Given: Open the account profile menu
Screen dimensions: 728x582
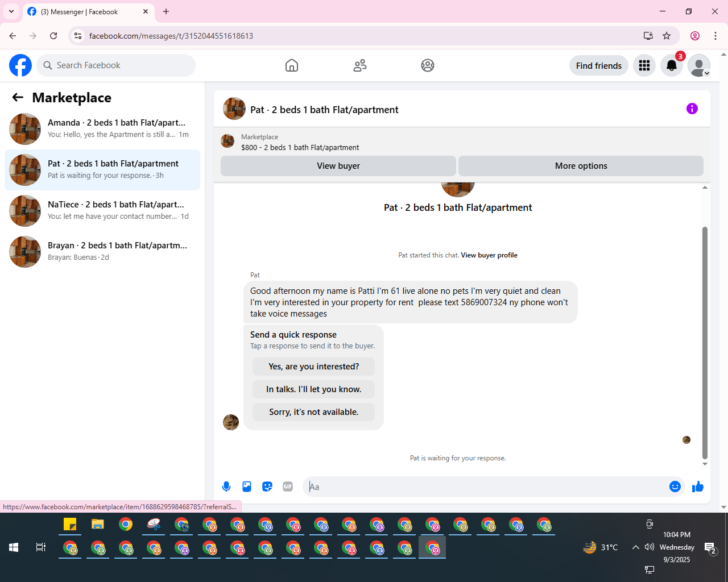Looking at the screenshot, I should click(x=699, y=65).
